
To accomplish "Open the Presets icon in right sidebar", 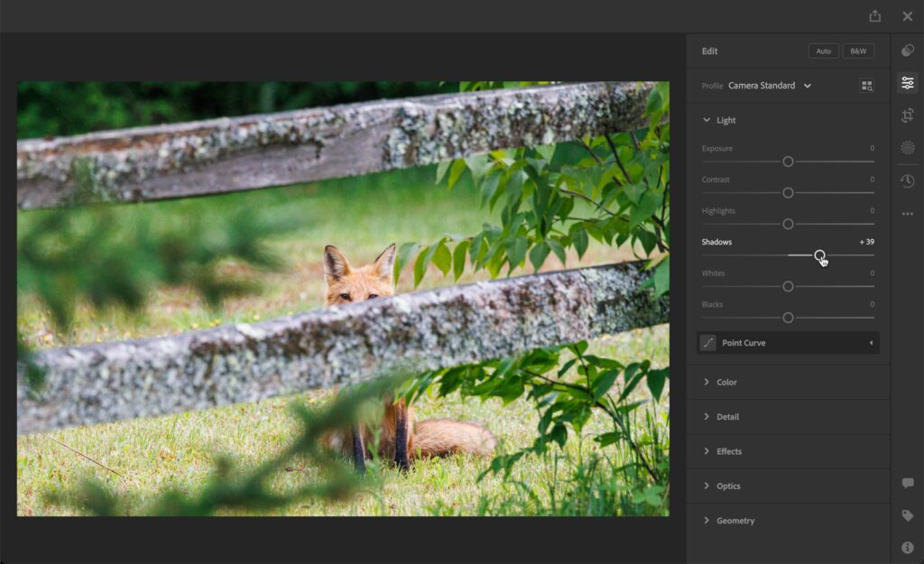I will 908,51.
